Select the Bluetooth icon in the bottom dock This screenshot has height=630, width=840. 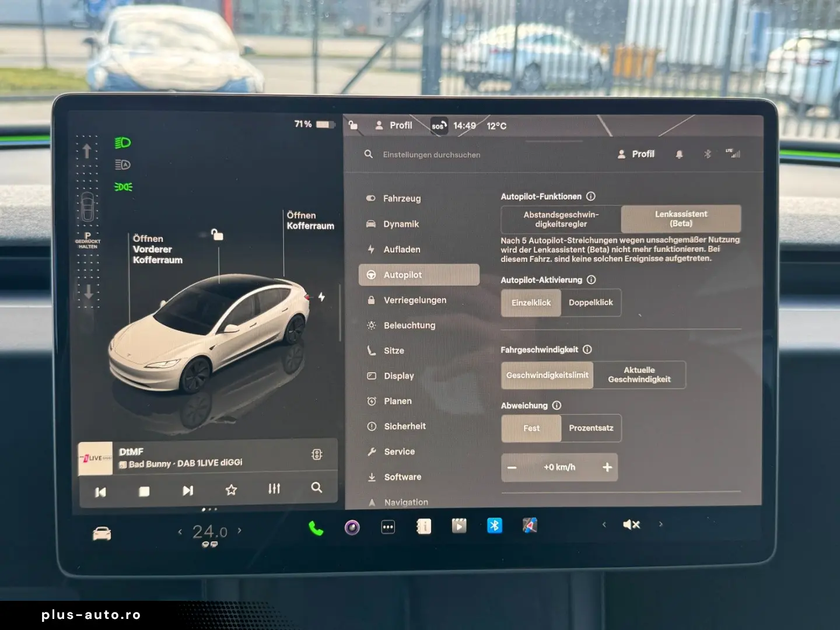494,526
